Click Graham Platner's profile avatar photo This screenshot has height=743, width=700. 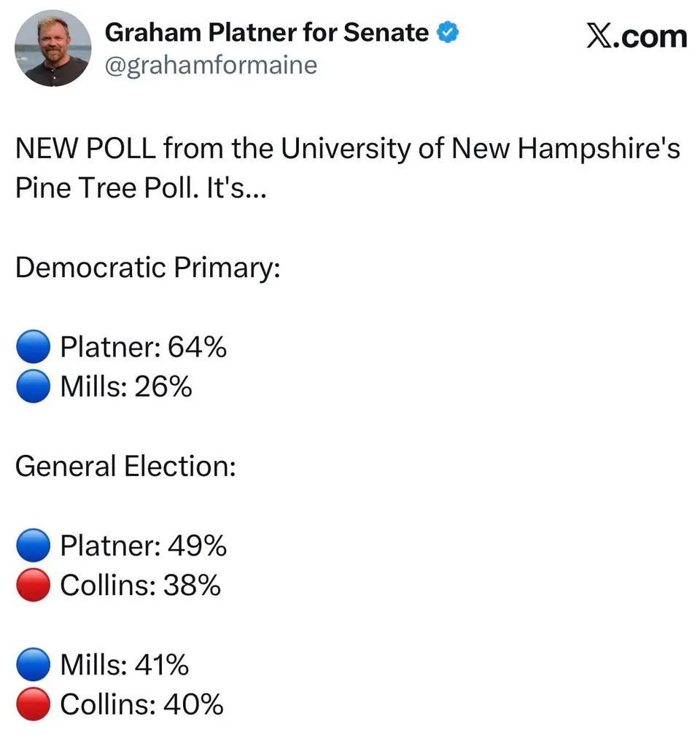52,49
